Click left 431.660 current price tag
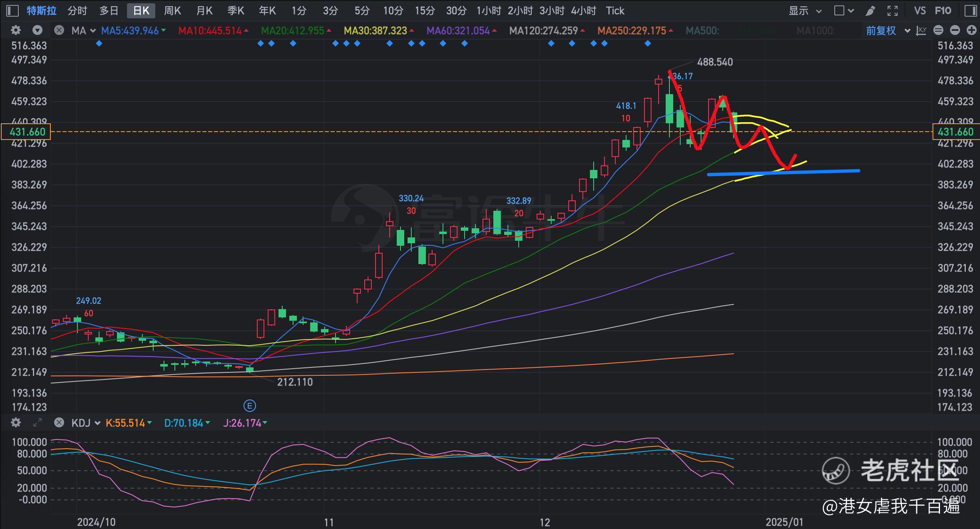The width and height of the screenshot is (980, 529). coord(26,132)
